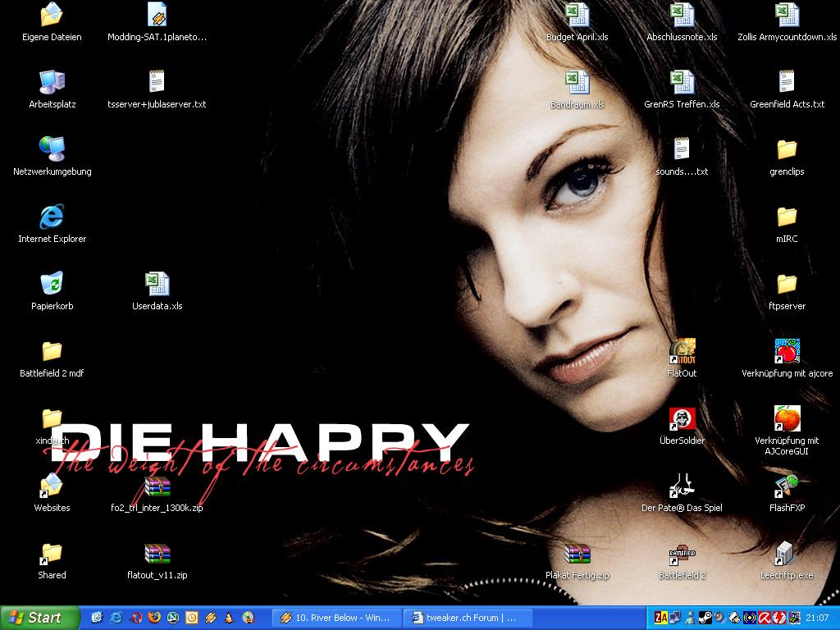Select the flatout_v11.zip archive

pos(157,555)
